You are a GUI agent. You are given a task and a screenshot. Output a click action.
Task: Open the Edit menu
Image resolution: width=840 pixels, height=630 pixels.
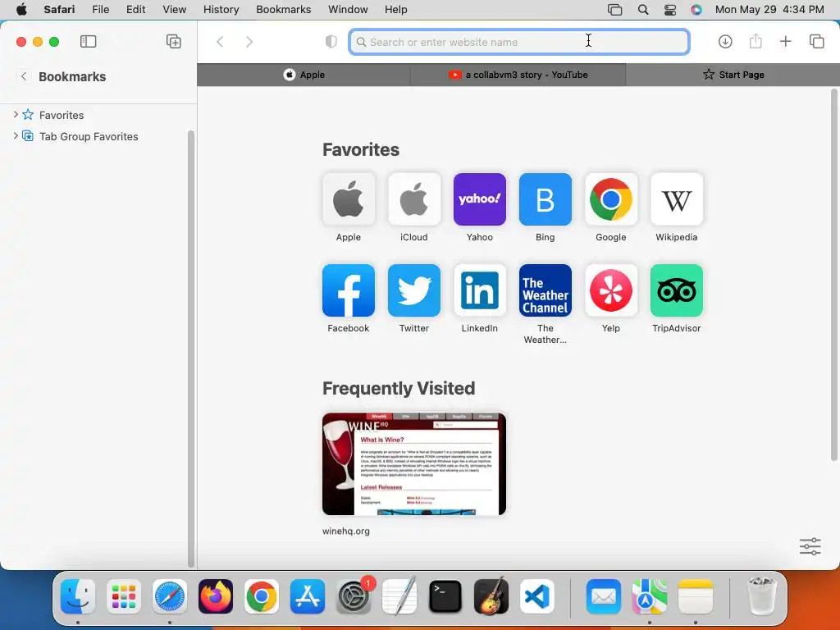(135, 10)
